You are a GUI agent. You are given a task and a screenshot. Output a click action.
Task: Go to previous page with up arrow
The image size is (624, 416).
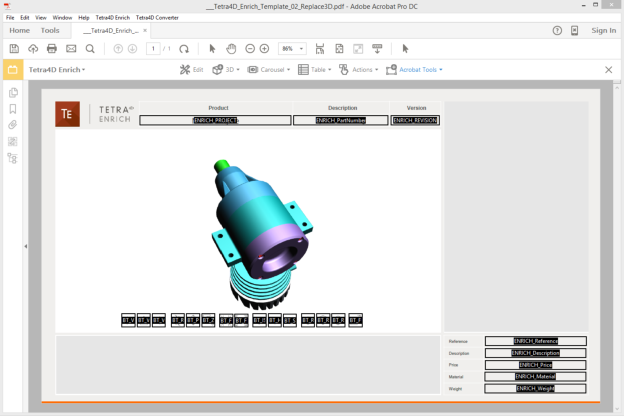118,49
